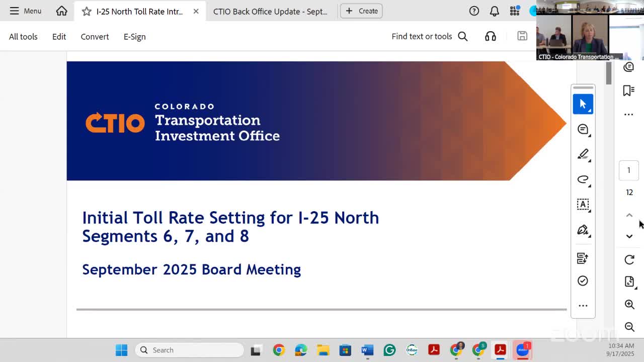Click the circled checkmark tool icon
This screenshot has height=362, width=644.
[583, 281]
